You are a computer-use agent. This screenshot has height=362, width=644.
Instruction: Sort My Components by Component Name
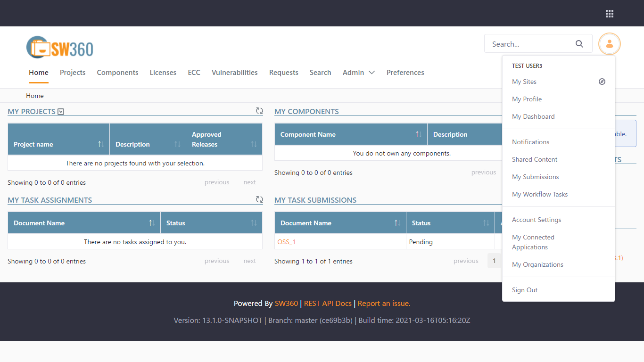[x=351, y=134]
